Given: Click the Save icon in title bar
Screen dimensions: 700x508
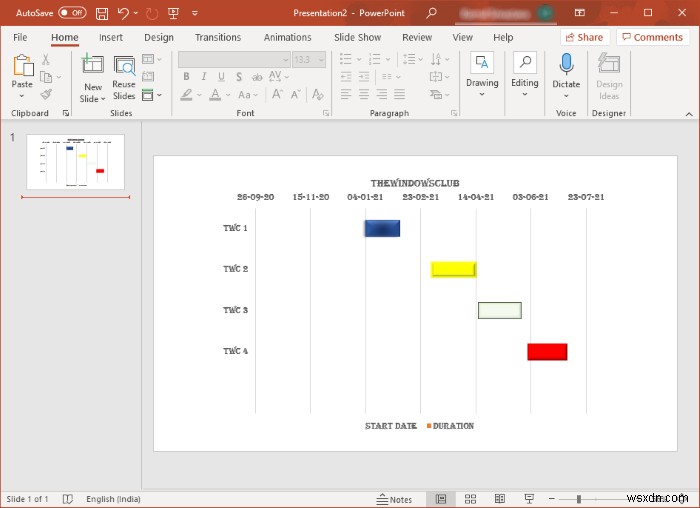Looking at the screenshot, I should tap(103, 13).
